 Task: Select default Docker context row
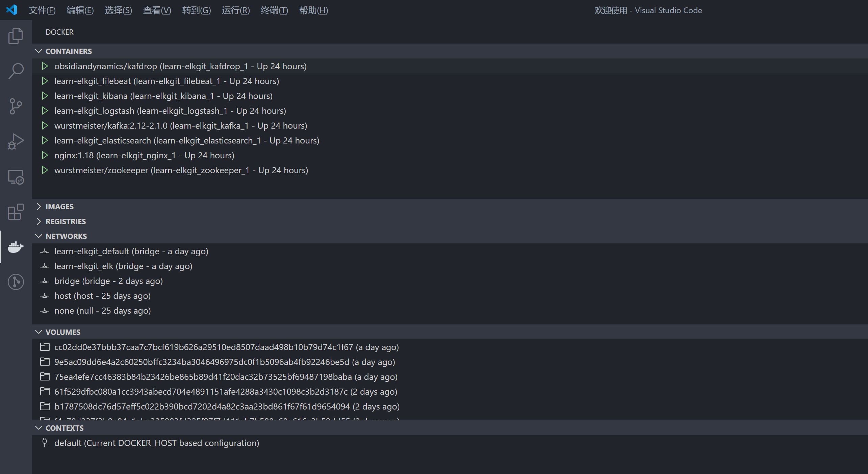click(450, 443)
